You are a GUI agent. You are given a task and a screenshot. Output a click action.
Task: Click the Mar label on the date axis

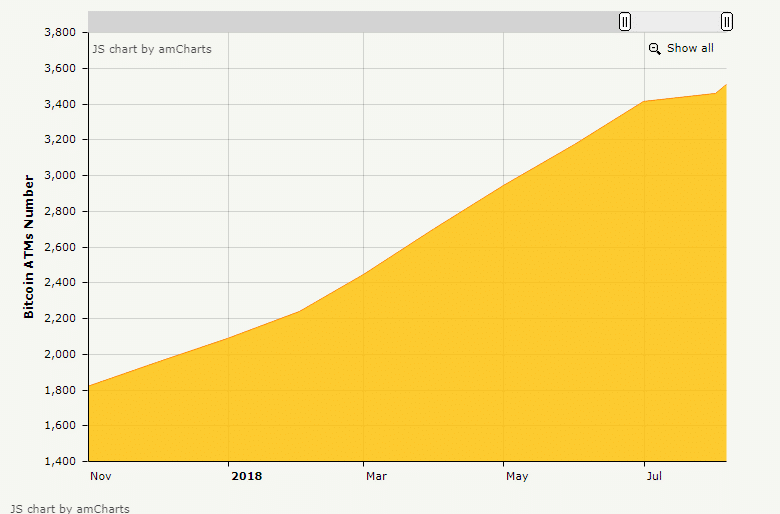click(376, 476)
